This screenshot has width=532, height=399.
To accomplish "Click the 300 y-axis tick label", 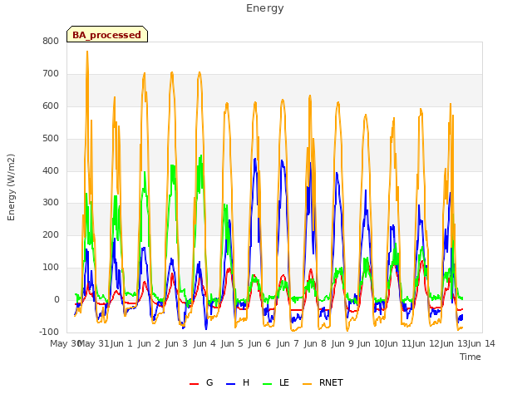I will pyautogui.click(x=51, y=203).
